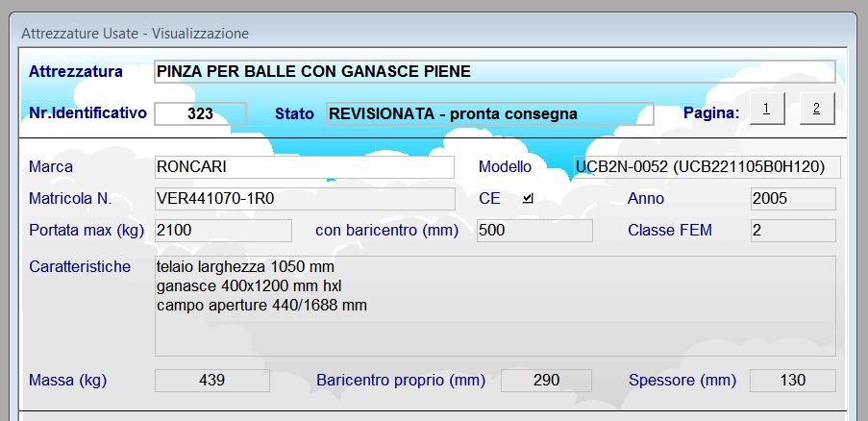The width and height of the screenshot is (868, 421).
Task: Click the Anno field showing 2005
Action: click(793, 199)
